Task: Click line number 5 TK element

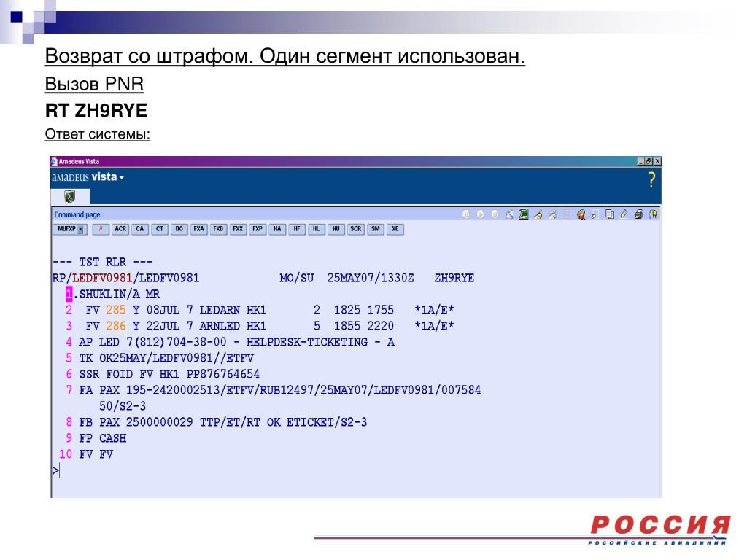Action: coord(69,358)
